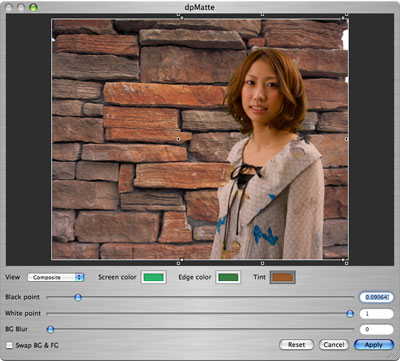Click the BG Blur slider knob

pyautogui.click(x=50, y=330)
